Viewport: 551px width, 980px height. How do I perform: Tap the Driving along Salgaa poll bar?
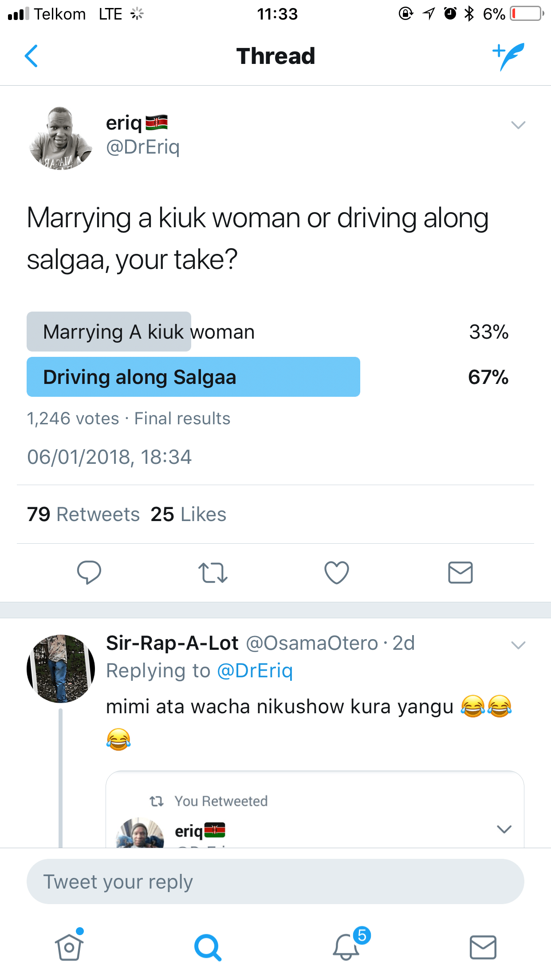click(193, 377)
